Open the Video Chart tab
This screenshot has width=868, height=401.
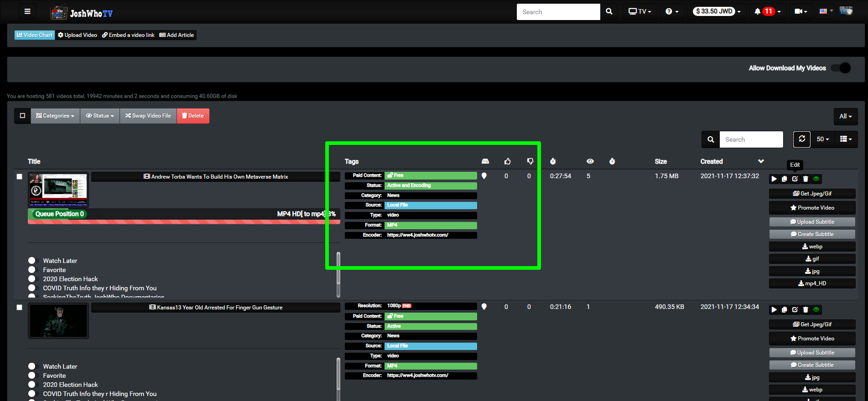pyautogui.click(x=35, y=35)
